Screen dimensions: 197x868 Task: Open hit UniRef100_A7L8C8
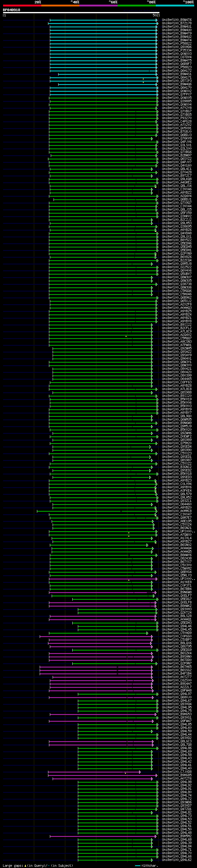click(x=176, y=389)
